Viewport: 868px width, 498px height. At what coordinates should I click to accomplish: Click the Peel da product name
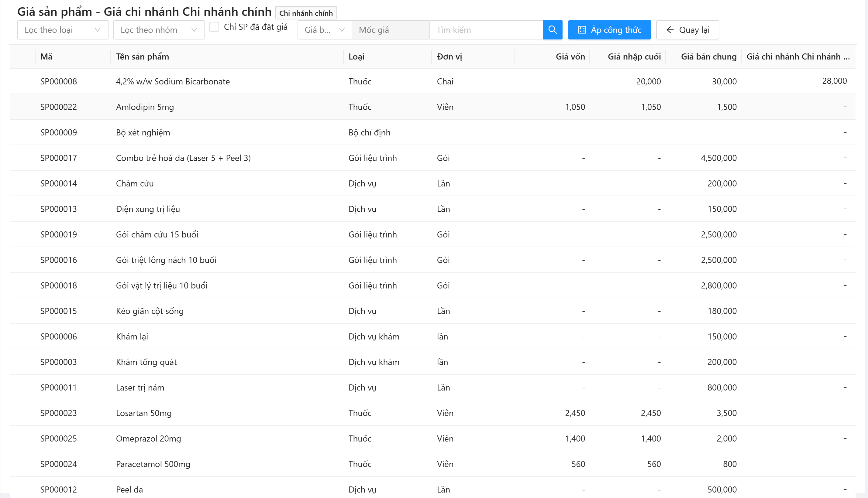tap(129, 489)
